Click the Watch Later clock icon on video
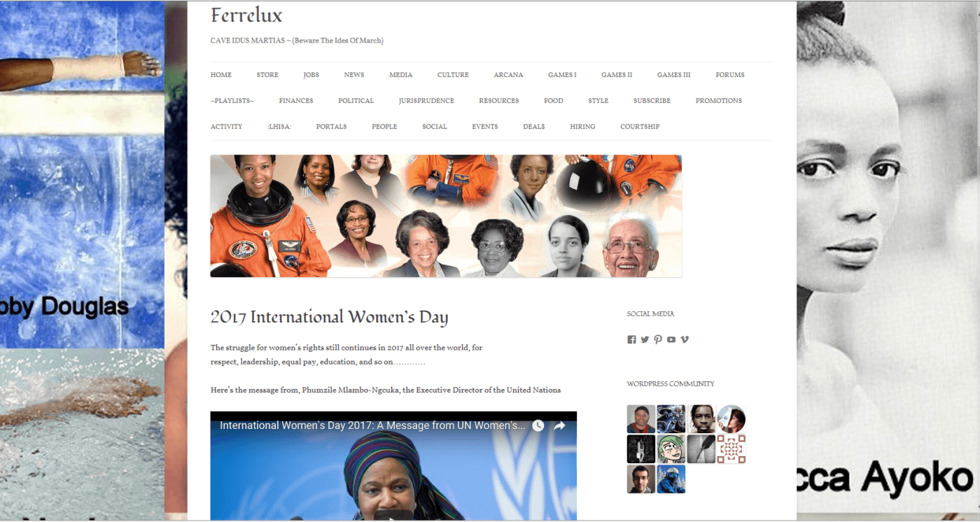 (538, 425)
